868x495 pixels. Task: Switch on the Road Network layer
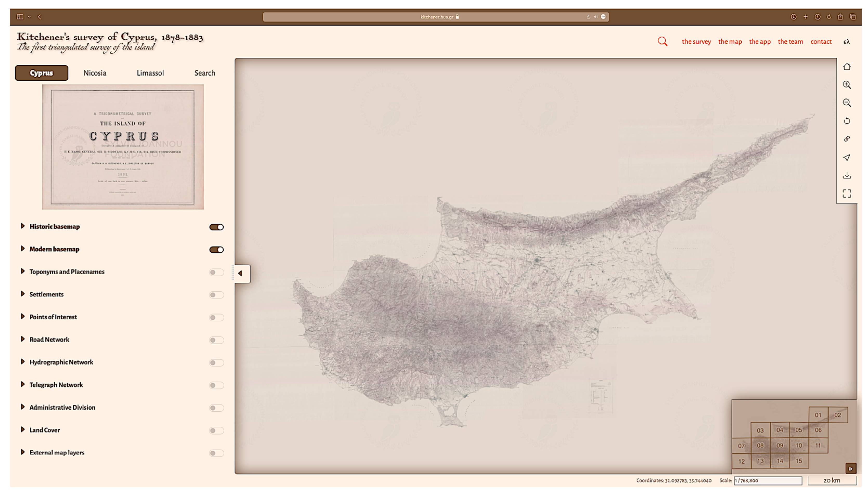[x=216, y=340]
